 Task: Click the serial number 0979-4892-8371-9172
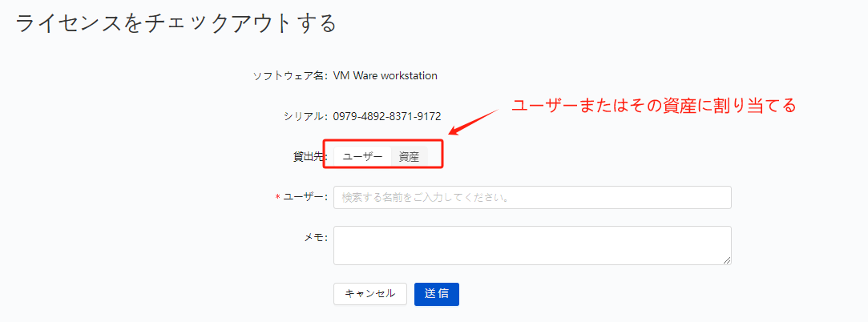pyautogui.click(x=386, y=116)
